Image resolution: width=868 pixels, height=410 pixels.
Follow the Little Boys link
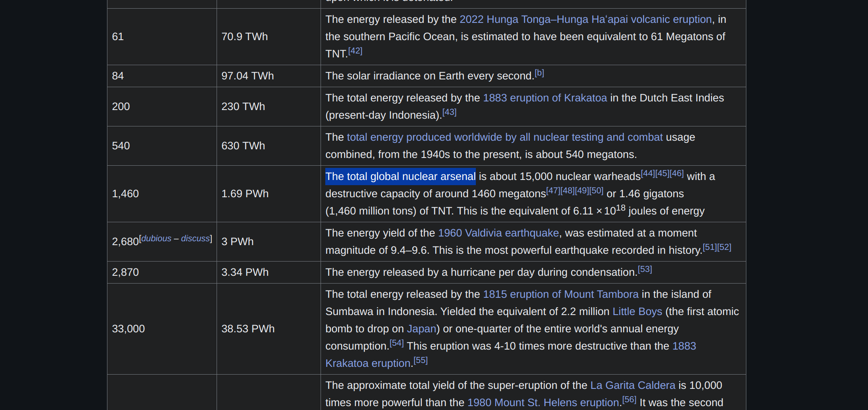coord(637,312)
